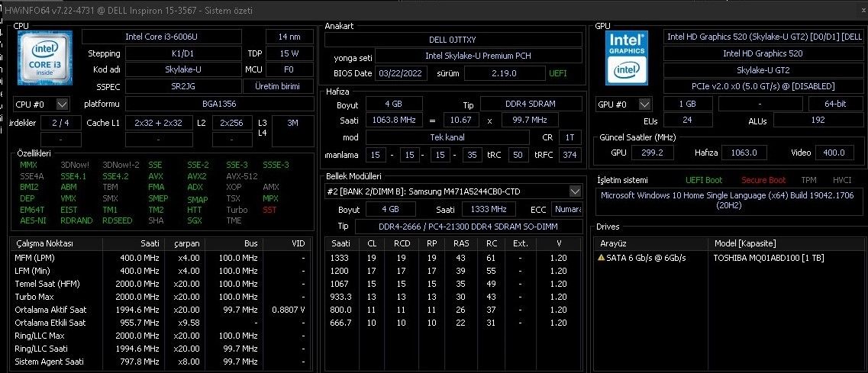Click the Skylake-U code name field
Screen dimensions: 868x373
(182, 69)
